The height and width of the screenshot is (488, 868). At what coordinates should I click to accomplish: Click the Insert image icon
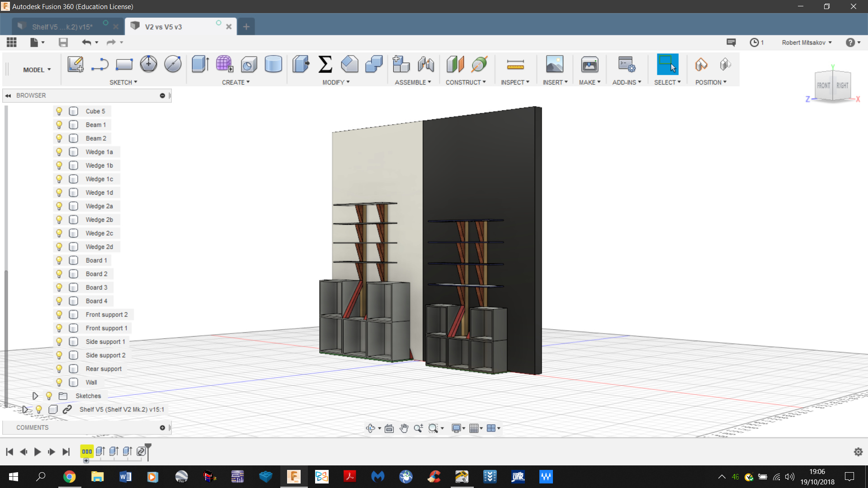[555, 64]
